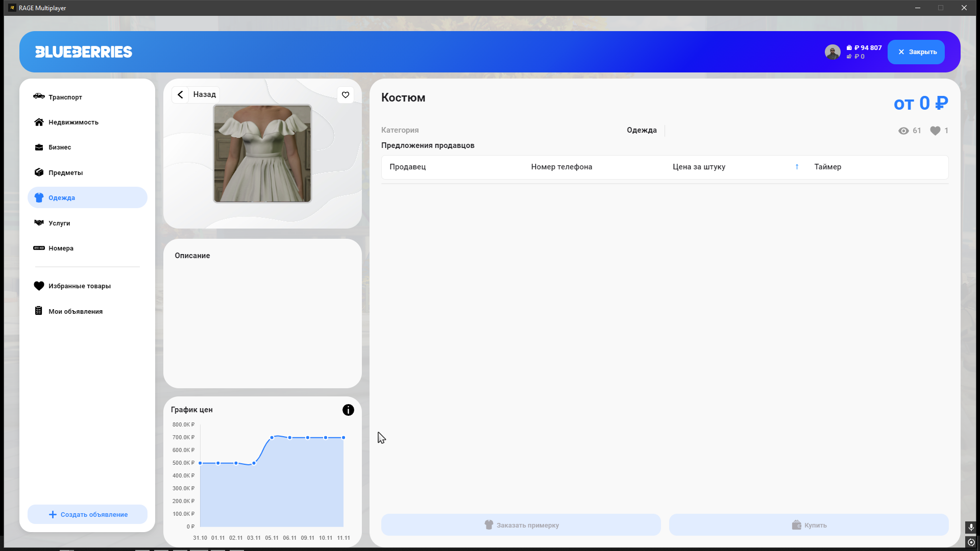Toggle price sort arrow in table header
Viewport: 980px width, 551px height.
[x=797, y=167]
